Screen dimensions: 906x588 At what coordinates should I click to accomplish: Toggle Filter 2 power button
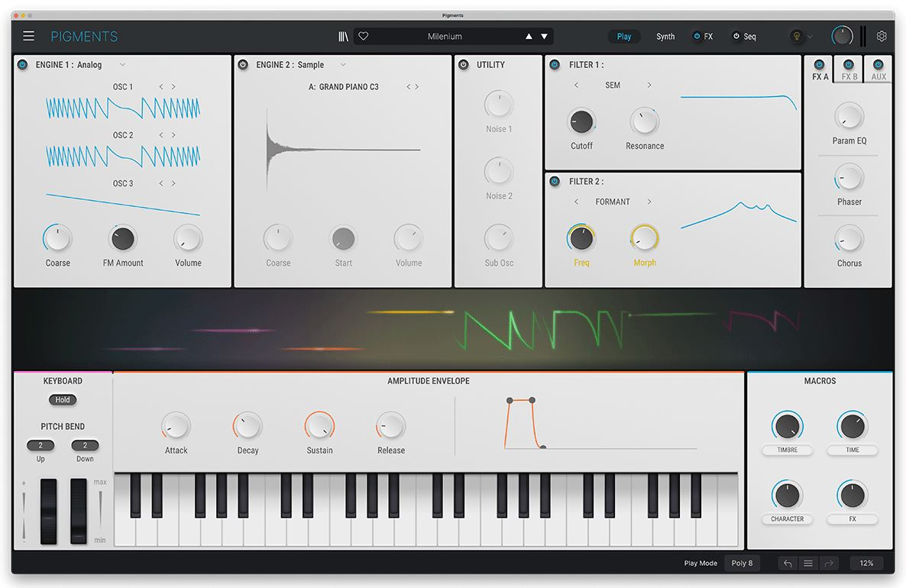[x=555, y=182]
